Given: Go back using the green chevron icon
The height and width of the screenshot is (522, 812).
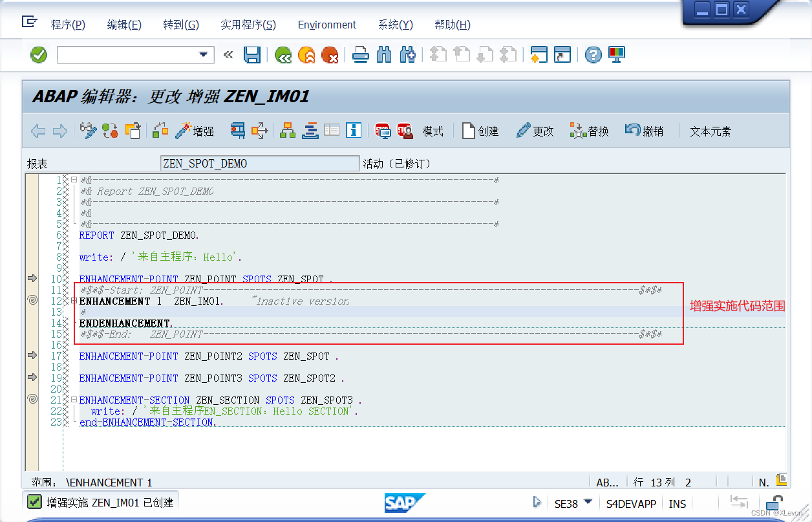Looking at the screenshot, I should pyautogui.click(x=283, y=55).
